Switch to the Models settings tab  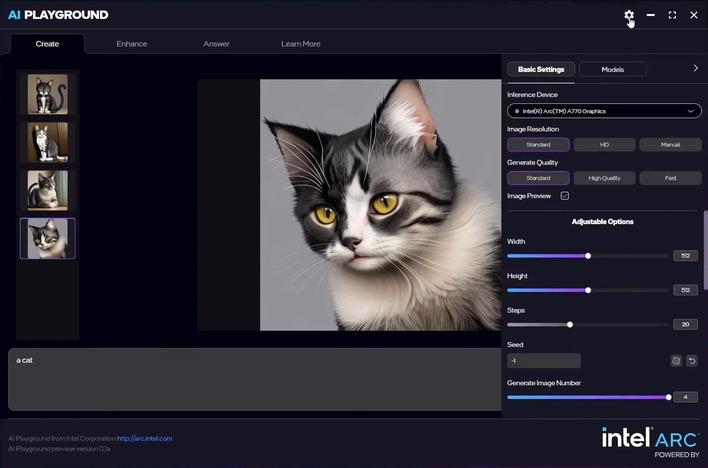tap(613, 69)
